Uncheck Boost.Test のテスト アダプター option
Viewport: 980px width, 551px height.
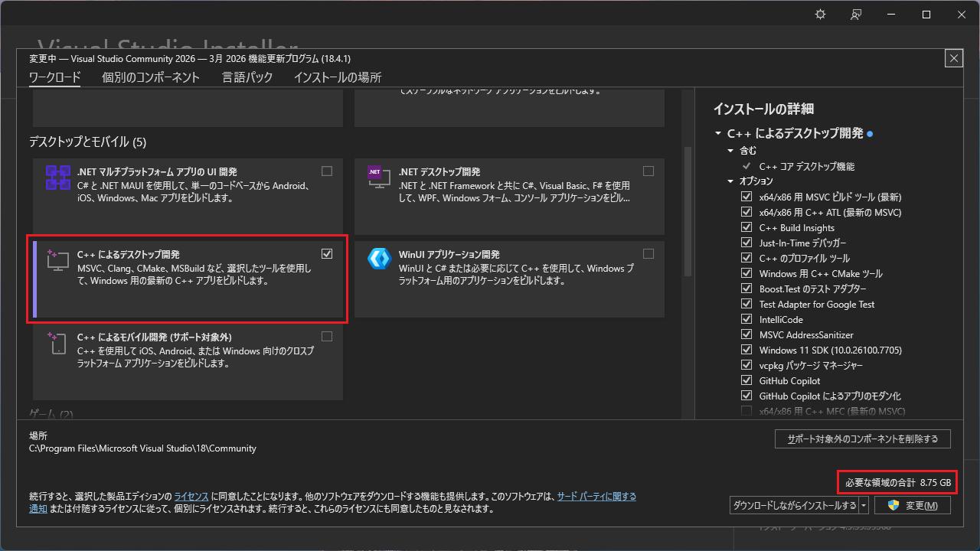[746, 289]
